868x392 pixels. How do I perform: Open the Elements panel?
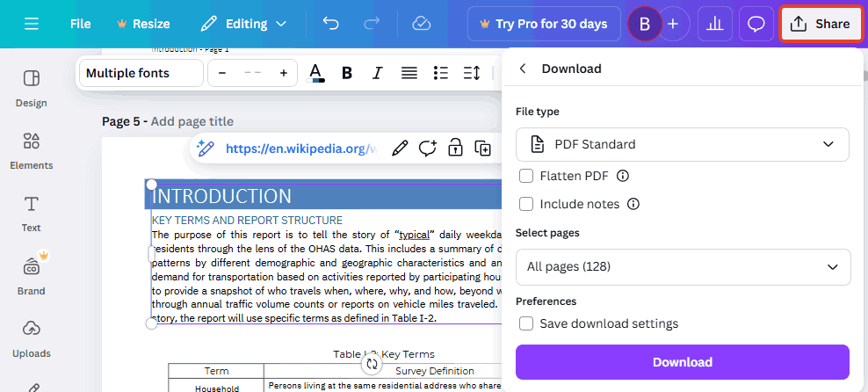[x=31, y=150]
